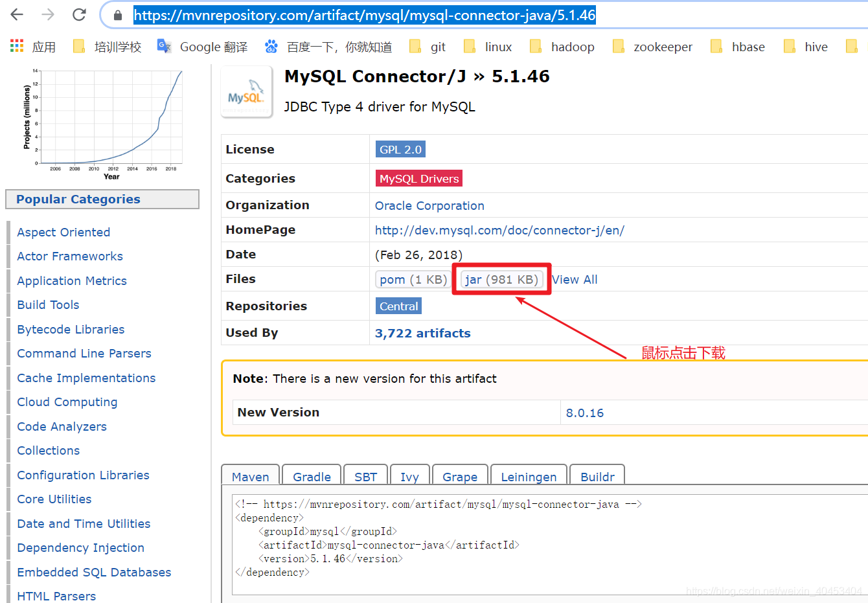Viewport: 868px width, 603px height.
Task: Open the Bytecode Libraries category
Action: (x=71, y=329)
